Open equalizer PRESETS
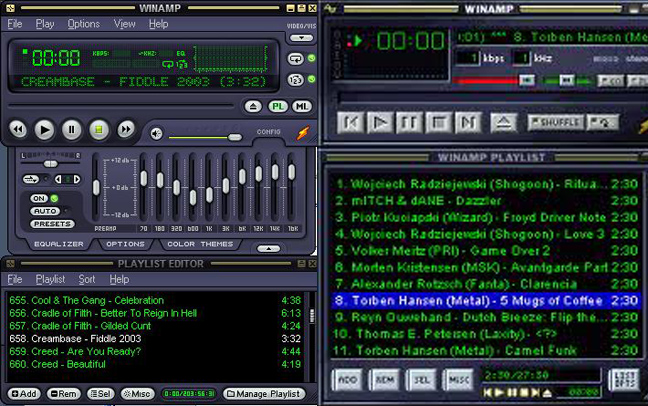The width and height of the screenshot is (648, 406). (52, 224)
